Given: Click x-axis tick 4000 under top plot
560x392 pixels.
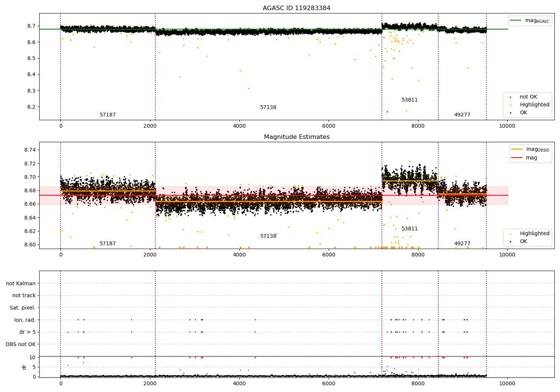Looking at the screenshot, I should pyautogui.click(x=239, y=126).
